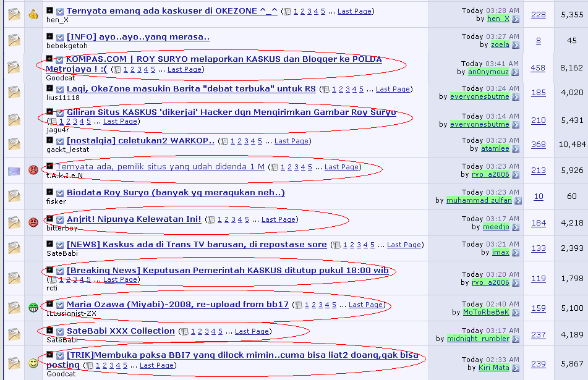
Task: Open thread 'Ternyata emang ada kaskuser di OKEZONE'
Action: tap(172, 11)
